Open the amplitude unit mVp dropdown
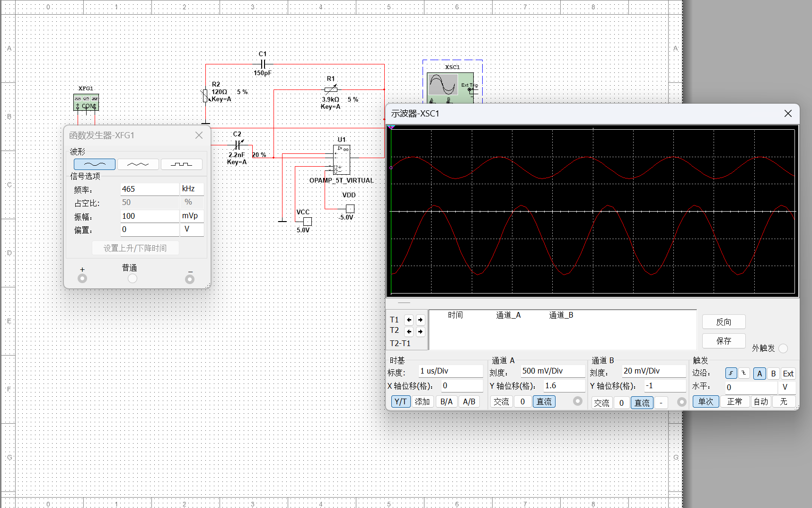The image size is (812, 508). click(192, 216)
